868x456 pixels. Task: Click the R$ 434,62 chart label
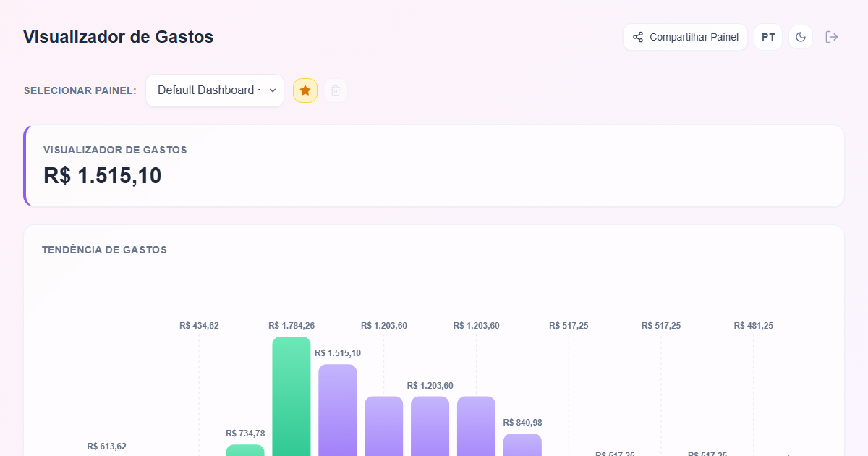(x=199, y=326)
